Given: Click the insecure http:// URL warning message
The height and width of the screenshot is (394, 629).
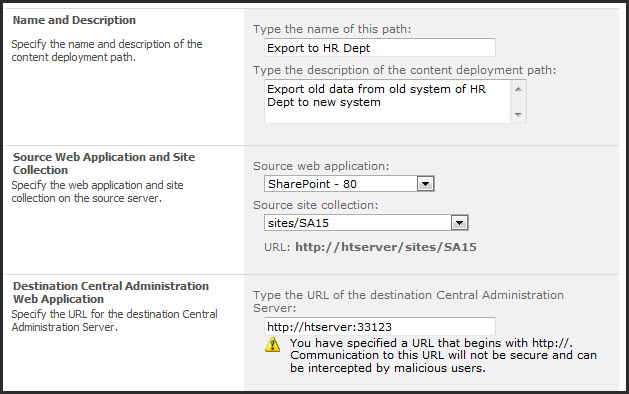Looking at the screenshot, I should pos(443,355).
